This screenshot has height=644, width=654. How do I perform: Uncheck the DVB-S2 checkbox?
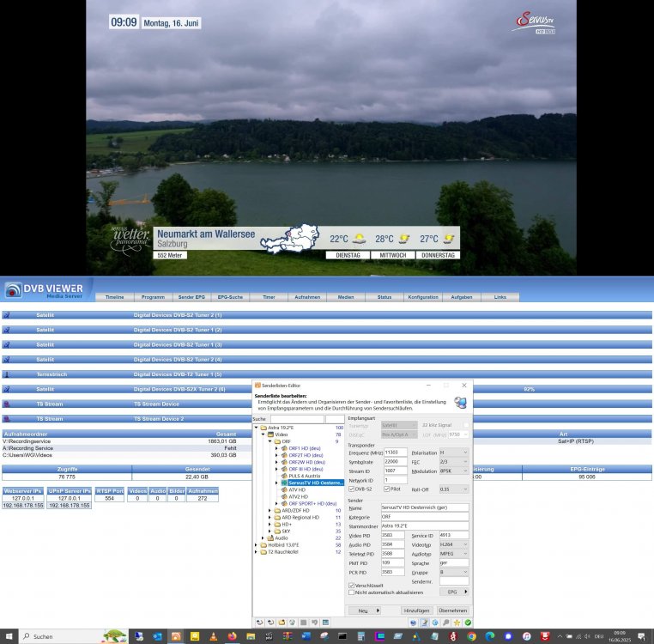[x=351, y=489]
